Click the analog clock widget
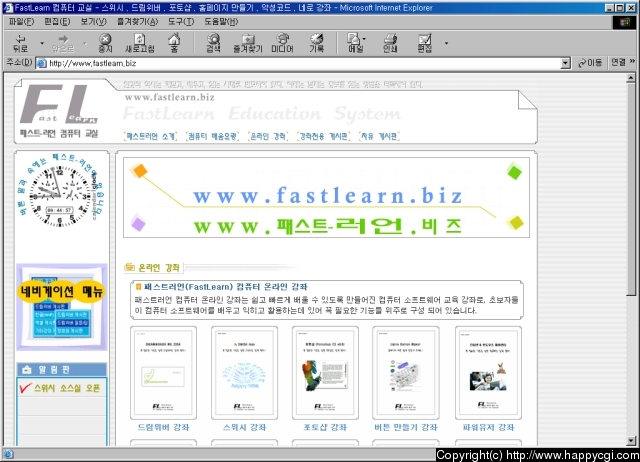Image resolution: width=640 pixels, height=462 pixels. (x=60, y=196)
